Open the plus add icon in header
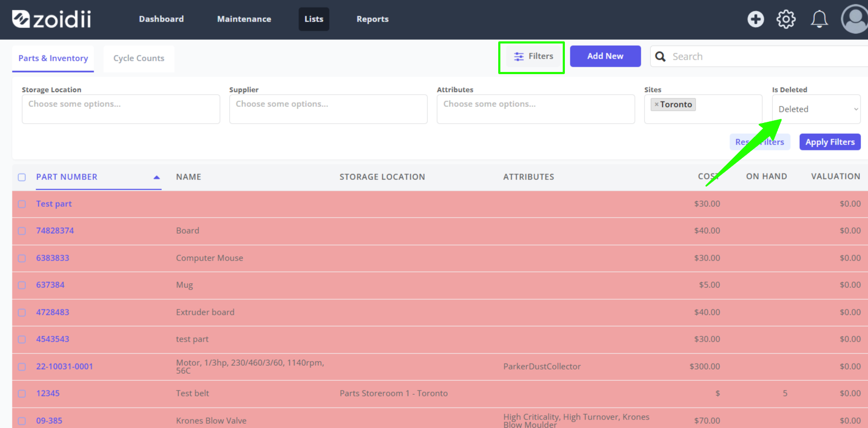The height and width of the screenshot is (428, 868). pyautogui.click(x=756, y=19)
